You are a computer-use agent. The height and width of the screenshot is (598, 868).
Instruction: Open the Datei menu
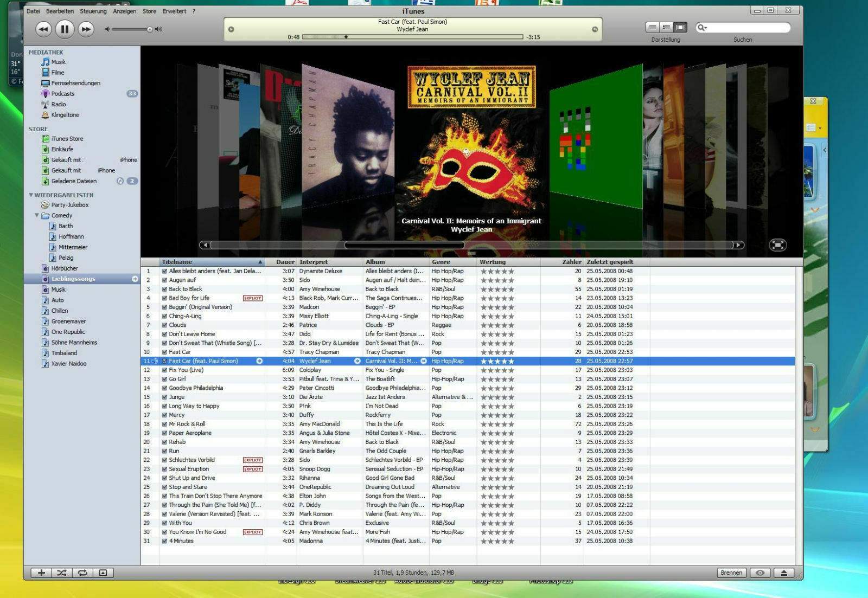click(x=33, y=11)
